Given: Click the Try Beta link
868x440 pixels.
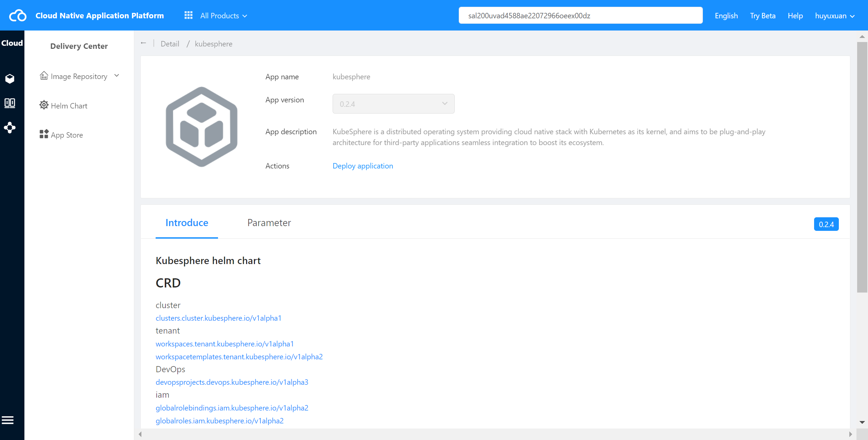Looking at the screenshot, I should (763, 16).
